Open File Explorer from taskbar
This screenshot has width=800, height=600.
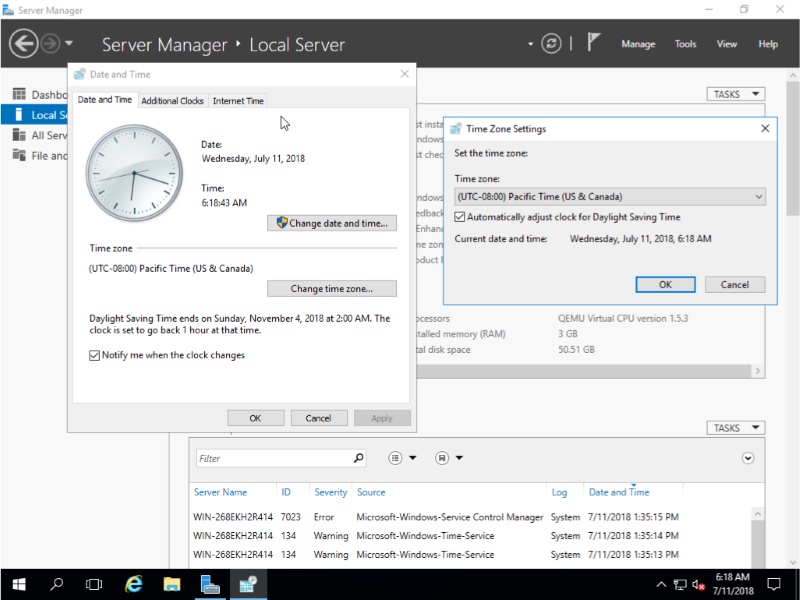click(x=172, y=585)
